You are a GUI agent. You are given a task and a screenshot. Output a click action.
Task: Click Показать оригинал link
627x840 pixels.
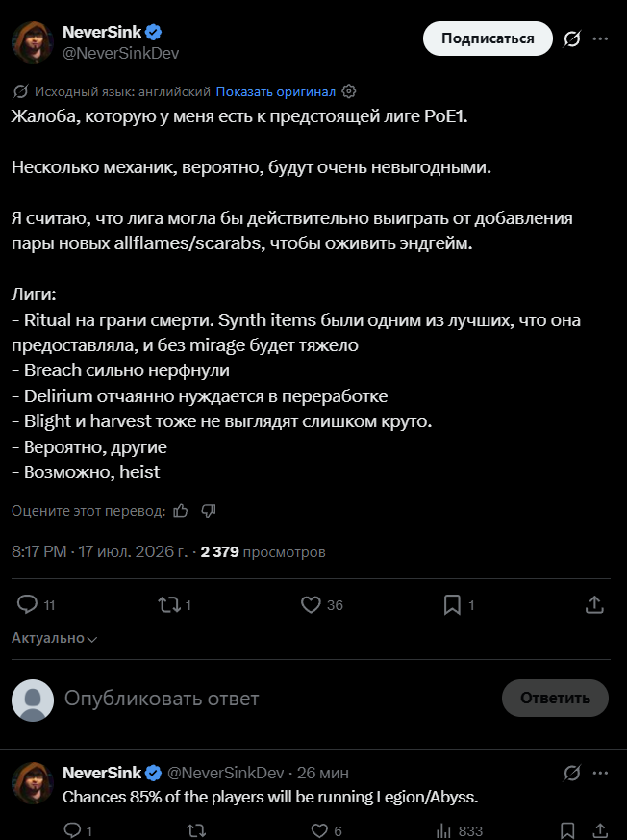click(x=276, y=91)
